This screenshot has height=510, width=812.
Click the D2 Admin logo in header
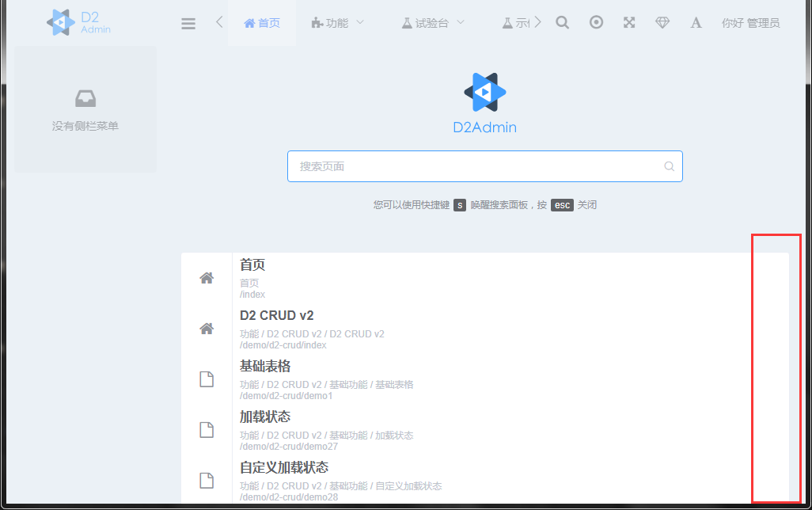(x=78, y=23)
